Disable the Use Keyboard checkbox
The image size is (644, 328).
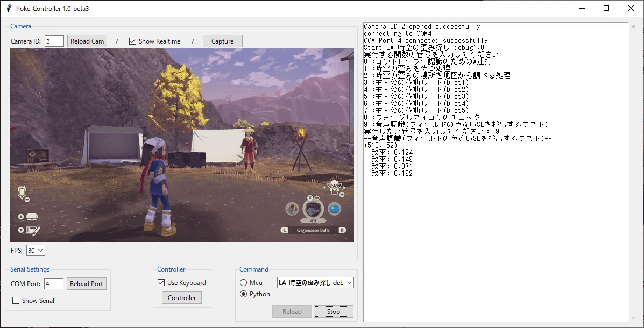[161, 282]
